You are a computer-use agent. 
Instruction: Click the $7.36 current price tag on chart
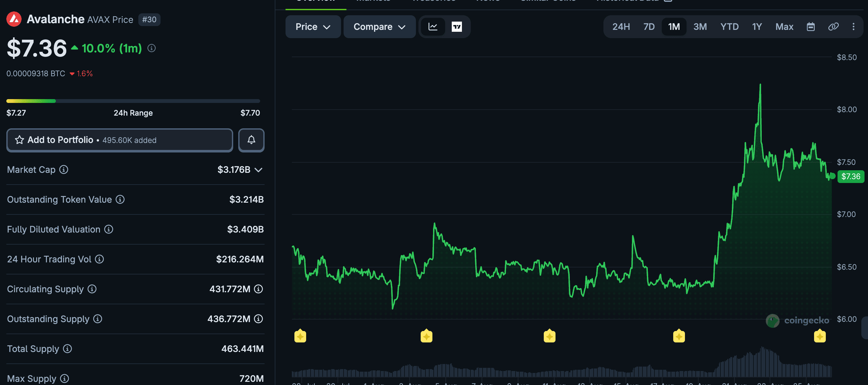pyautogui.click(x=851, y=176)
